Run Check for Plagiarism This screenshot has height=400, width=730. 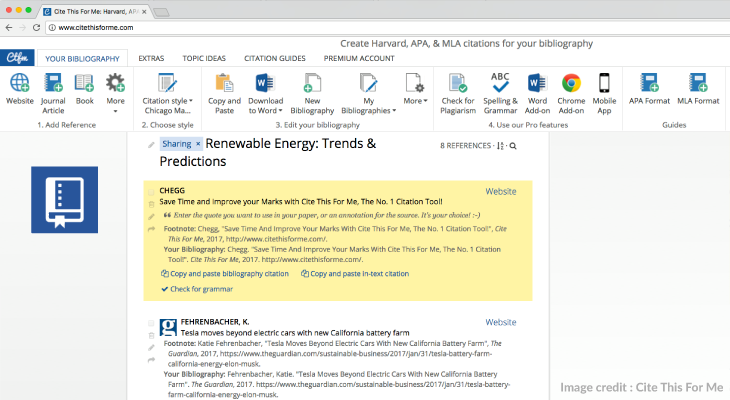[x=458, y=83]
